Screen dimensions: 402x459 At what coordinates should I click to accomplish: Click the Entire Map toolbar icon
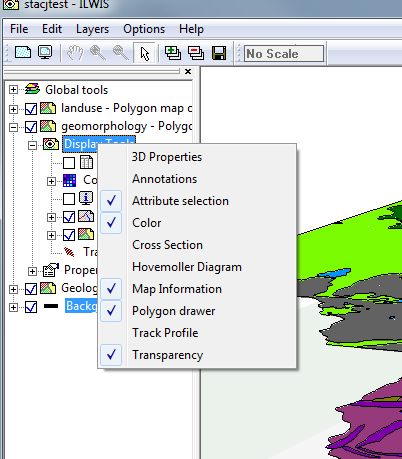[23, 52]
